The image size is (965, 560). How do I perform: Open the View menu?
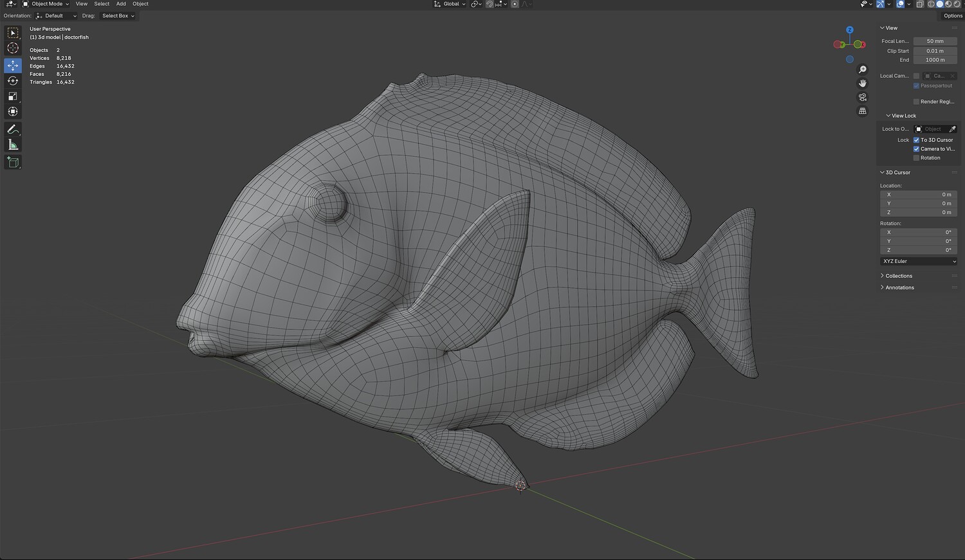[x=82, y=4]
